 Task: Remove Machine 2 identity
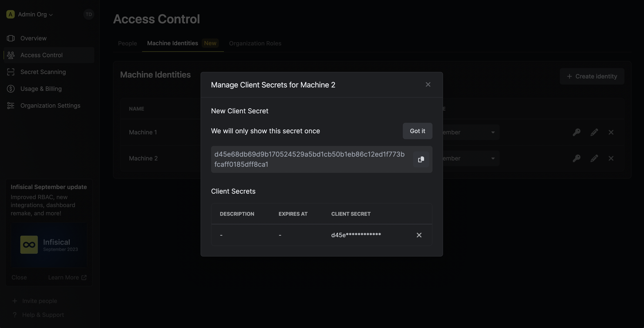(x=611, y=158)
